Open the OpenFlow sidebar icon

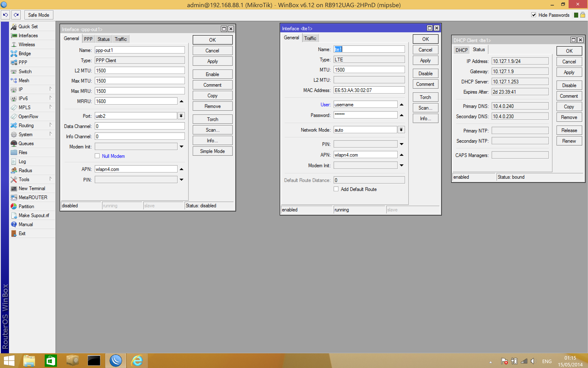click(x=14, y=117)
